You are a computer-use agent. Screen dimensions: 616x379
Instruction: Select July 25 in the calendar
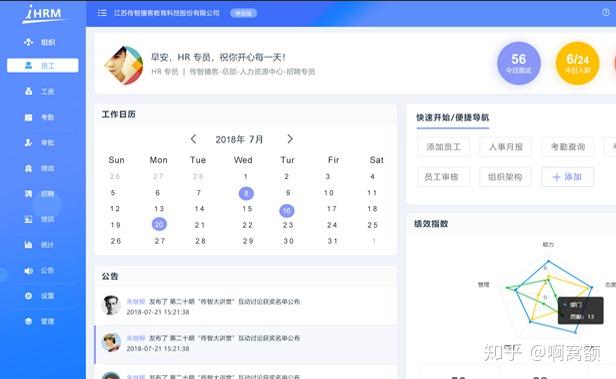pyautogui.click(x=372, y=225)
